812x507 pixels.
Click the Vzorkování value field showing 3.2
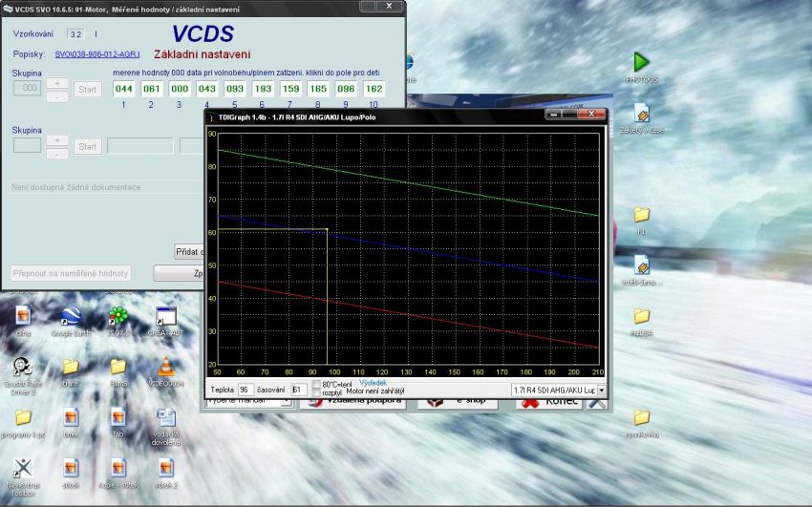coord(75,34)
